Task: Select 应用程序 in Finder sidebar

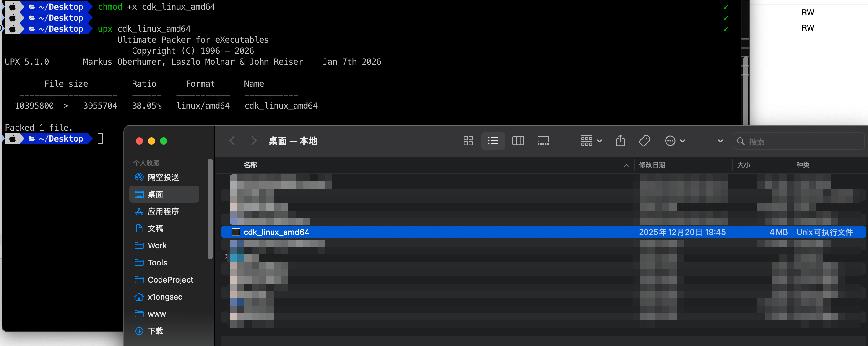Action: click(x=163, y=211)
